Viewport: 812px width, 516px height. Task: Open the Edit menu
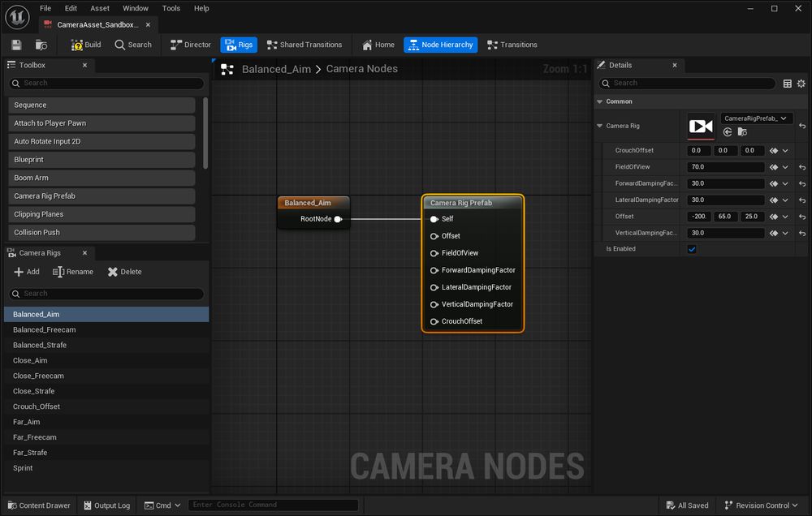click(x=71, y=8)
